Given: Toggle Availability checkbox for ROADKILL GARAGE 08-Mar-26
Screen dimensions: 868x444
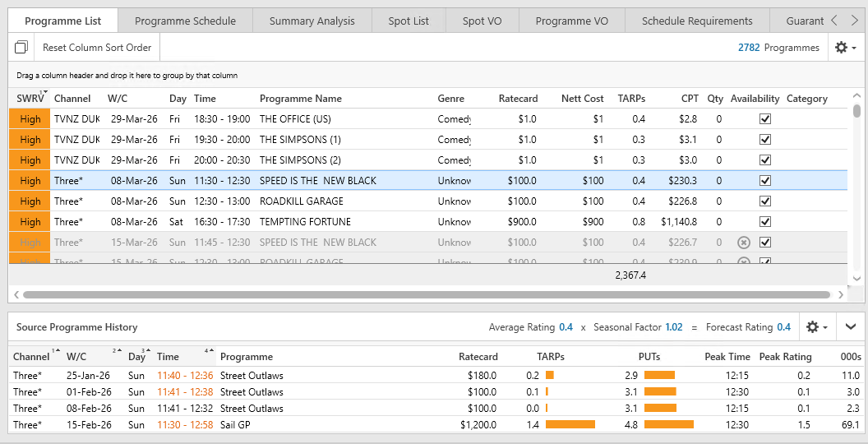Looking at the screenshot, I should coord(765,201).
